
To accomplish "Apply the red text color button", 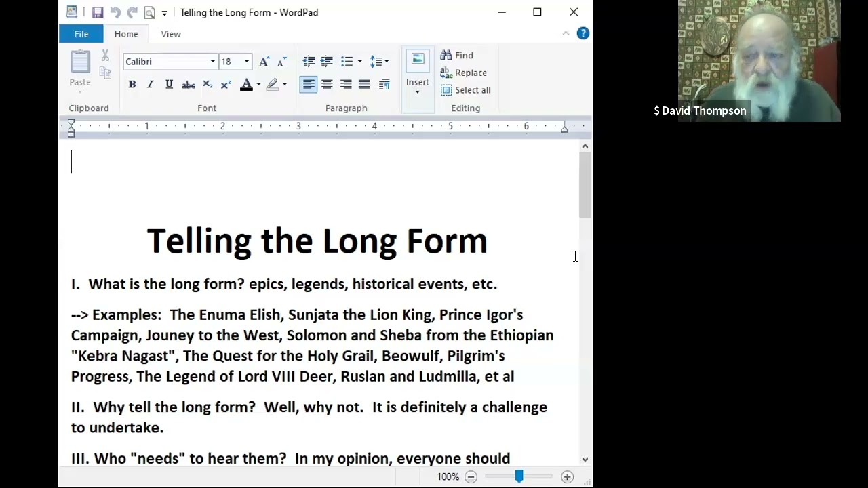I will [246, 85].
